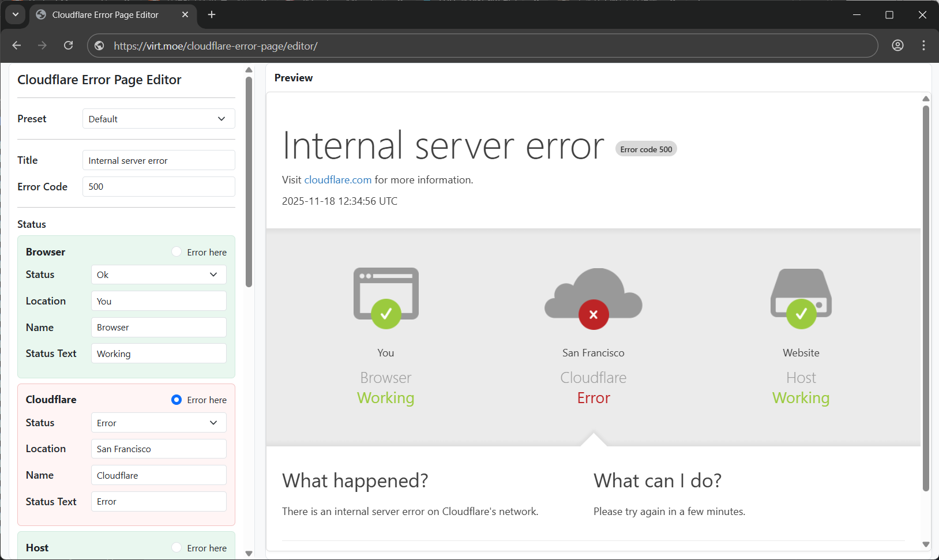Click the Cloudflare cloud error icon
The height and width of the screenshot is (560, 939).
pos(593,296)
